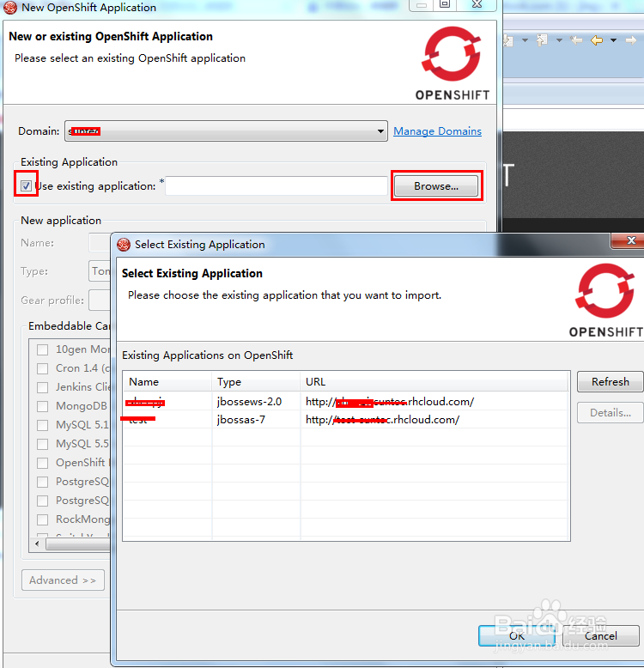Viewport: 644px width, 668px height.
Task: Click the URL of the jbossas-7 application
Action: click(382, 420)
